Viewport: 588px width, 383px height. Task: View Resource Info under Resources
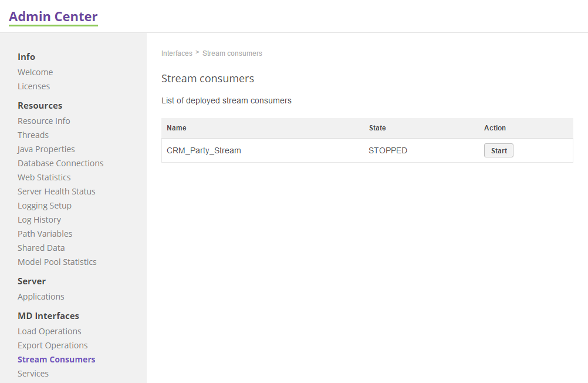click(x=43, y=120)
